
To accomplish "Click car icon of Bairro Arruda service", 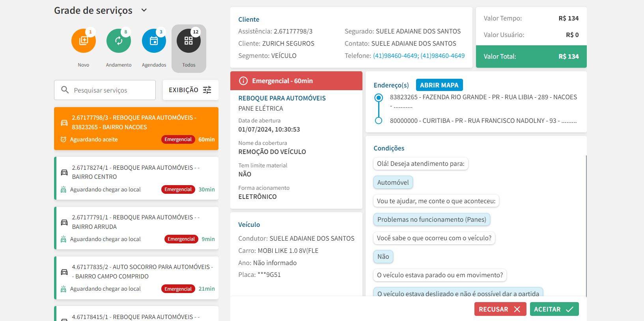I will tap(64, 222).
